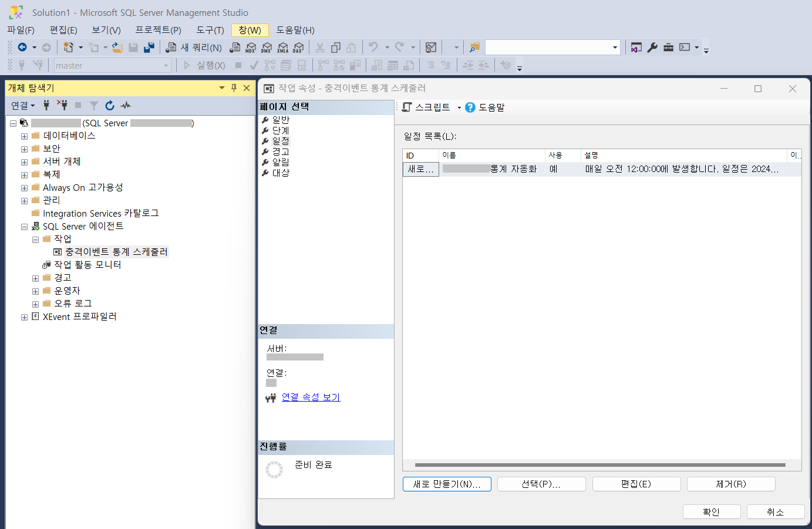Expand the XEvent 프로파일러 node
This screenshot has width=812, height=529.
pyautogui.click(x=24, y=317)
